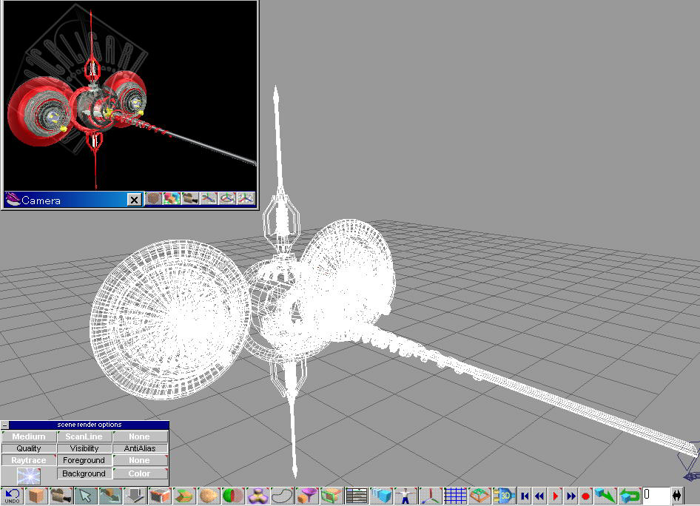Viewport: 700px width, 506px height.
Task: Toggle the blue grid snap icon
Action: pyautogui.click(x=455, y=496)
